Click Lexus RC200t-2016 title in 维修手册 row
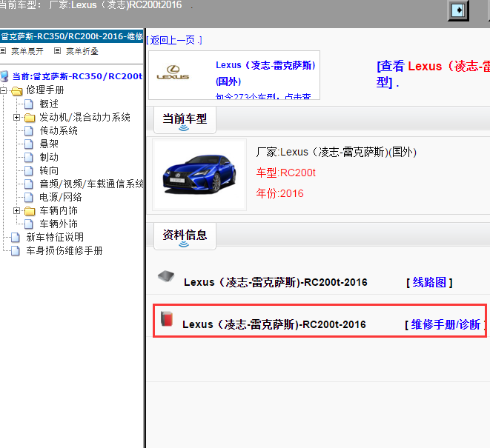The height and width of the screenshot is (448, 490). [274, 324]
